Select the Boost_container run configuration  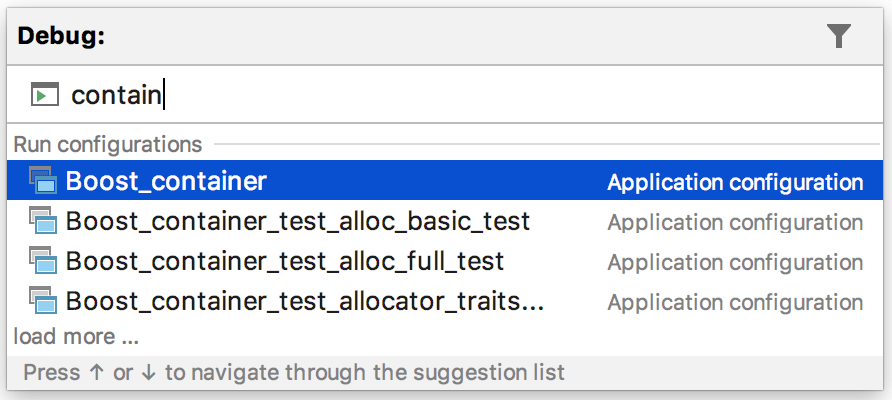click(166, 181)
